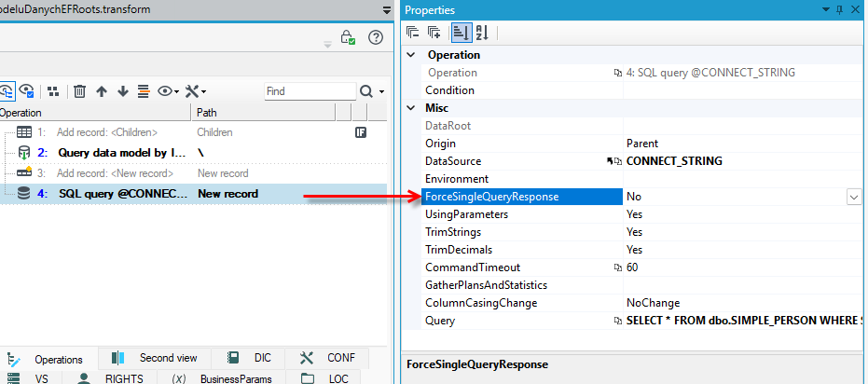This screenshot has width=868, height=384.
Task: Switch to the Operations tab
Action: [49, 359]
